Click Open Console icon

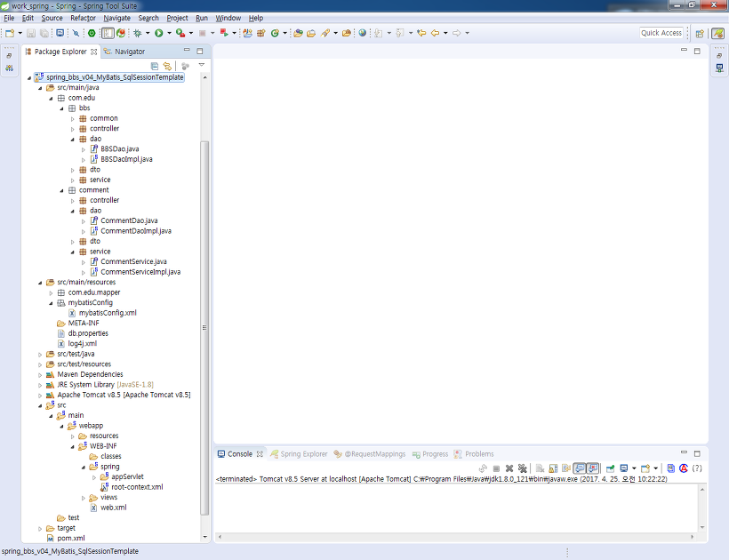645,468
